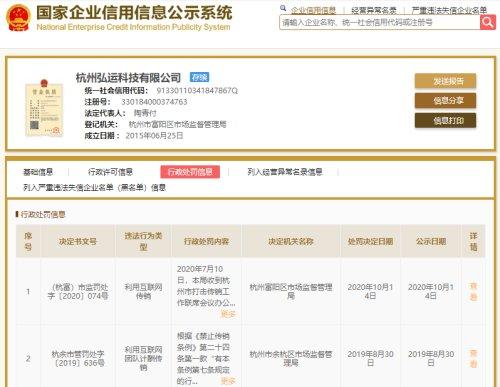This screenshot has height=387, width=500.
Task: Open 严重违法失信企业名单 search option
Action: (x=449, y=10)
